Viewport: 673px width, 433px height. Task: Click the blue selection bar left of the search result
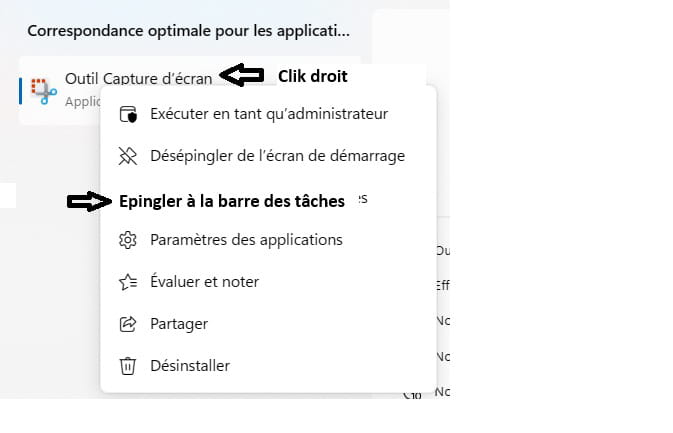tap(21, 90)
